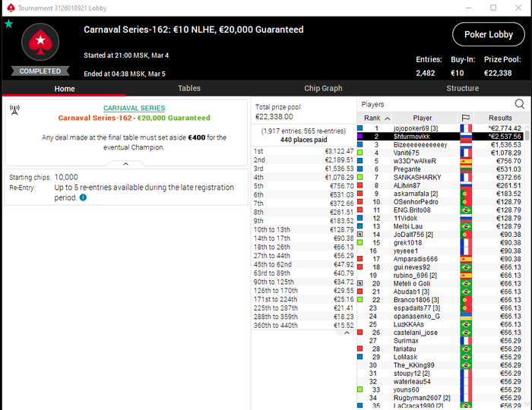
Task: Click the PokerStars spade tournament logo
Action: pyautogui.click(x=40, y=42)
